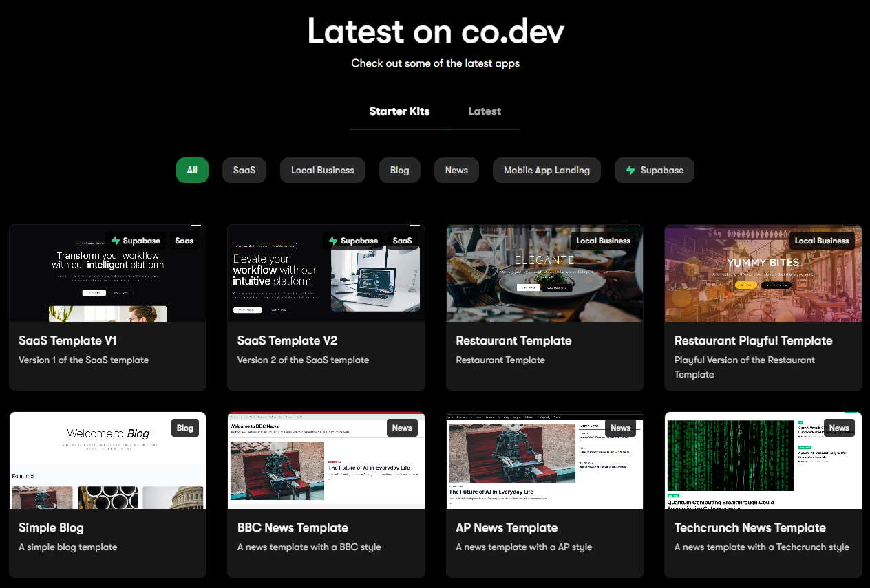
Task: Click Supabase badge on SaaS Template V1
Action: tap(135, 241)
